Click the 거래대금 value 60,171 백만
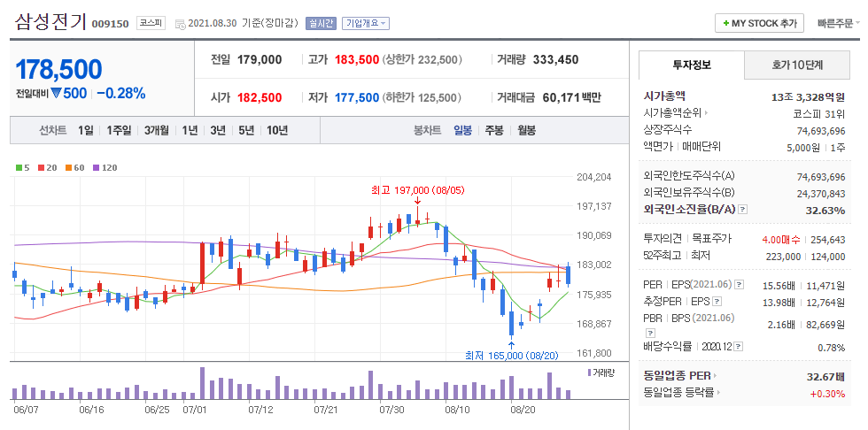 click(x=571, y=98)
